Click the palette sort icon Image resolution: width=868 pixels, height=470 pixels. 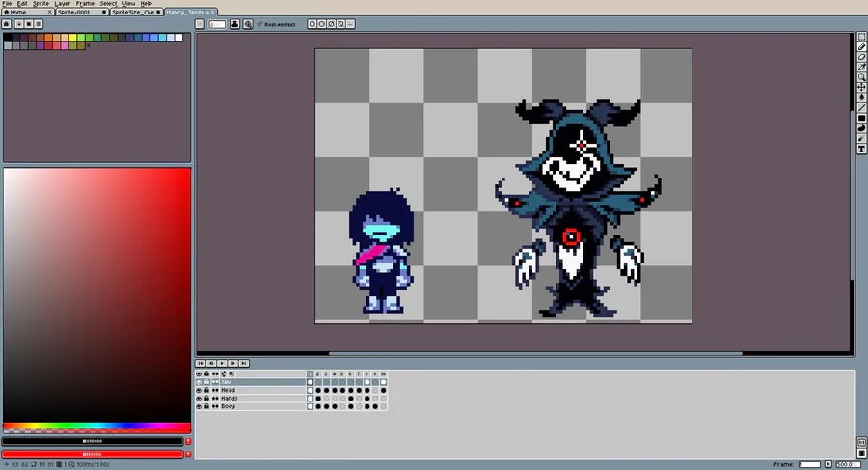(x=19, y=24)
